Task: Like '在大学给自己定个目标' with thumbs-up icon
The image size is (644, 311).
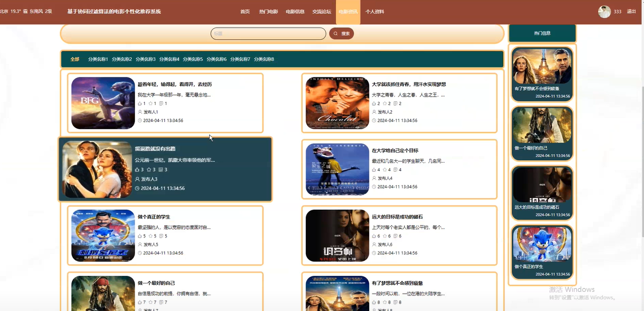Action: pos(374,170)
